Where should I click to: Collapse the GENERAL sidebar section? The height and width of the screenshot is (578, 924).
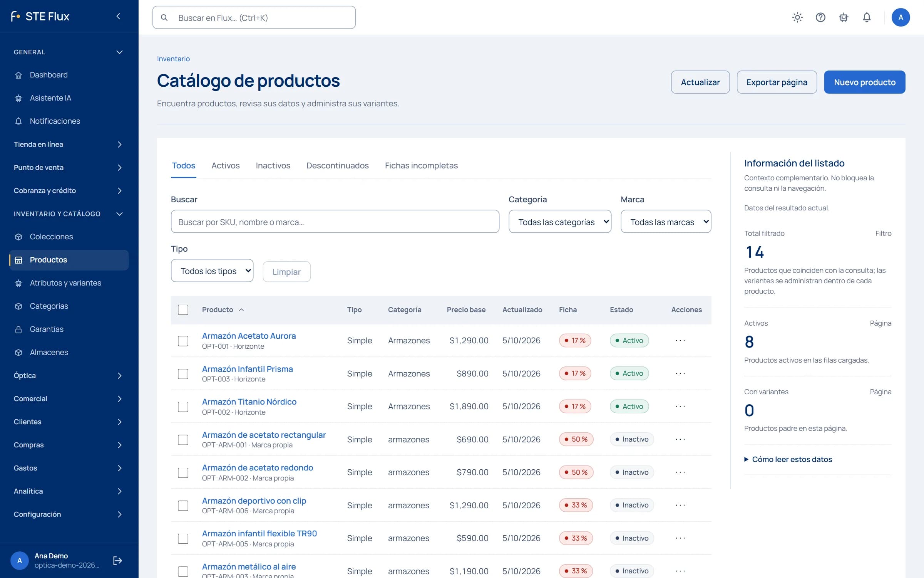pyautogui.click(x=69, y=52)
